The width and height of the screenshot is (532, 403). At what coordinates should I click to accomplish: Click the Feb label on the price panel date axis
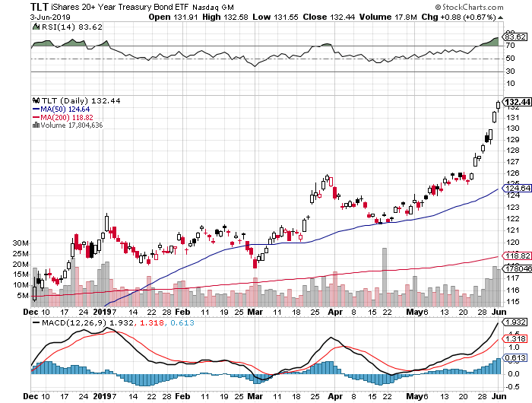pyautogui.click(x=182, y=312)
